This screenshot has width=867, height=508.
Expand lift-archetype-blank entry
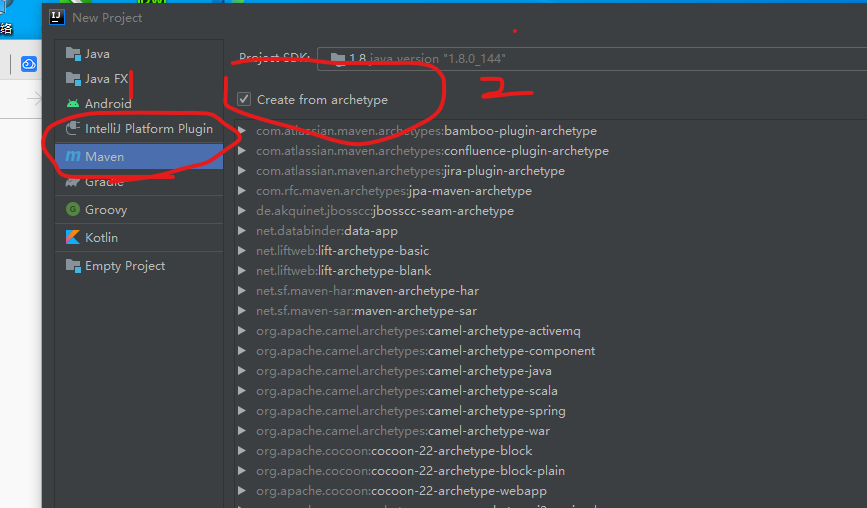tap(242, 270)
